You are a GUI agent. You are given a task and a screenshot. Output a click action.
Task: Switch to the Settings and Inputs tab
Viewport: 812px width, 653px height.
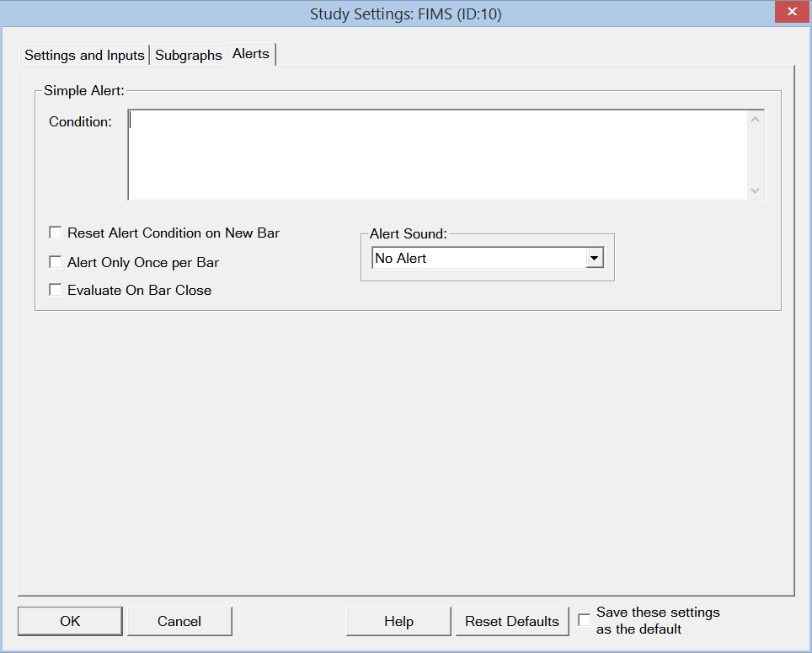(84, 55)
